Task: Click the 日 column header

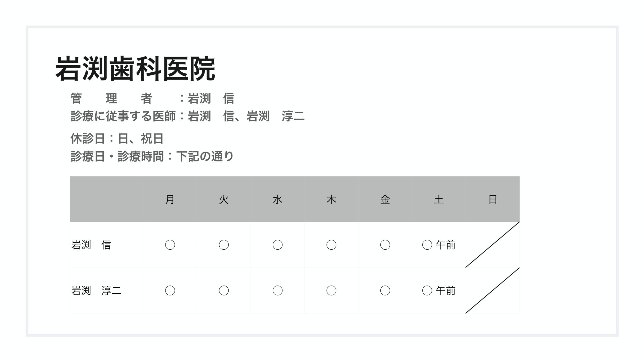Action: click(x=493, y=200)
